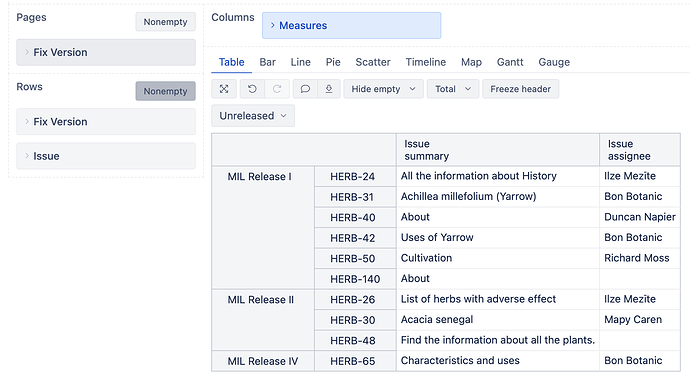
Task: Switch to the Pie chart tab
Action: [x=333, y=62]
